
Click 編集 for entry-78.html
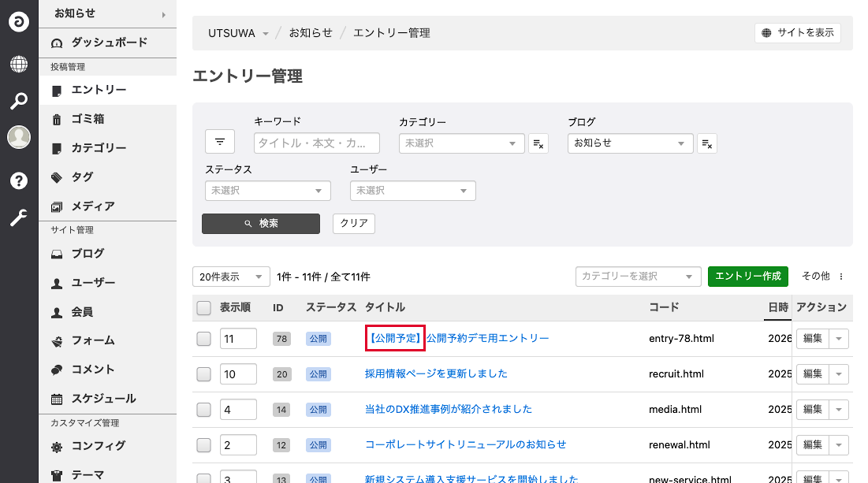[x=813, y=339]
